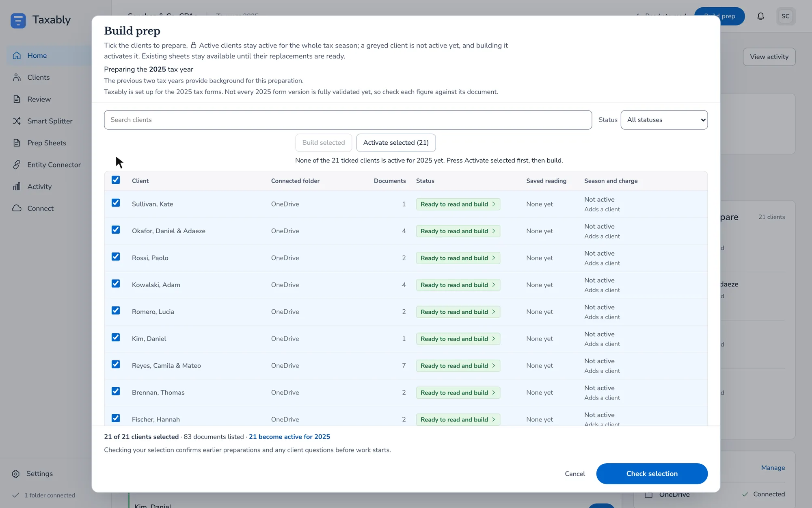Untick Rossi, Paolo checkbox
Image resolution: width=812 pixels, height=508 pixels.
click(116, 256)
